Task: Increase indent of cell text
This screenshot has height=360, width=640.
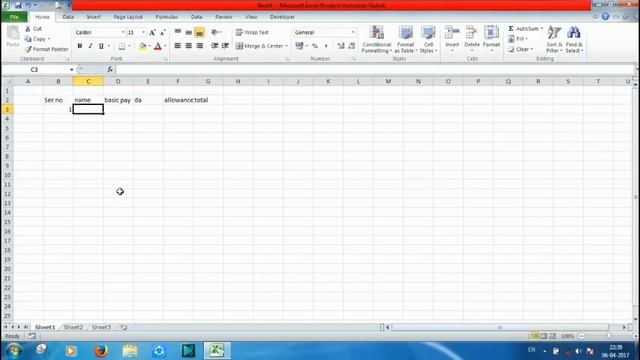Action: point(225,46)
